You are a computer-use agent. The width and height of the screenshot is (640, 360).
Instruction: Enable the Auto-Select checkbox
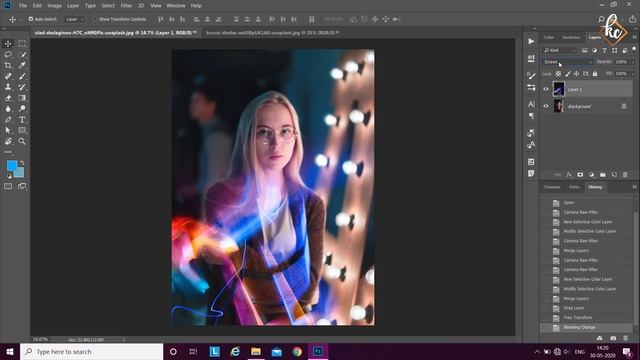point(31,19)
